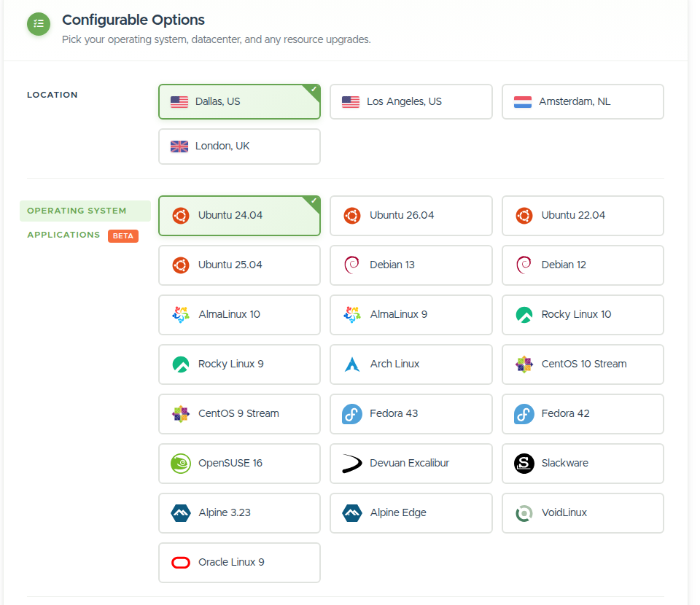
Task: Click the Netherlands flag icon beside Amsterdam
Action: coord(522,102)
